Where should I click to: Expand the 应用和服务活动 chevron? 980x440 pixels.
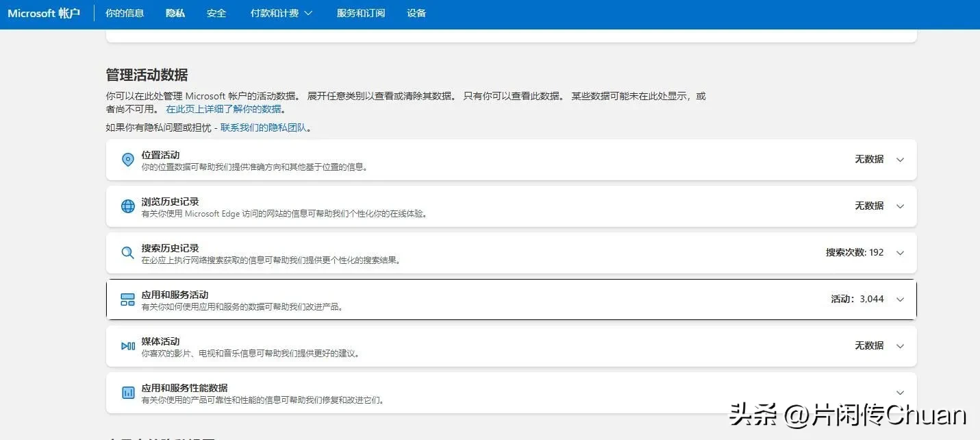pyautogui.click(x=901, y=300)
